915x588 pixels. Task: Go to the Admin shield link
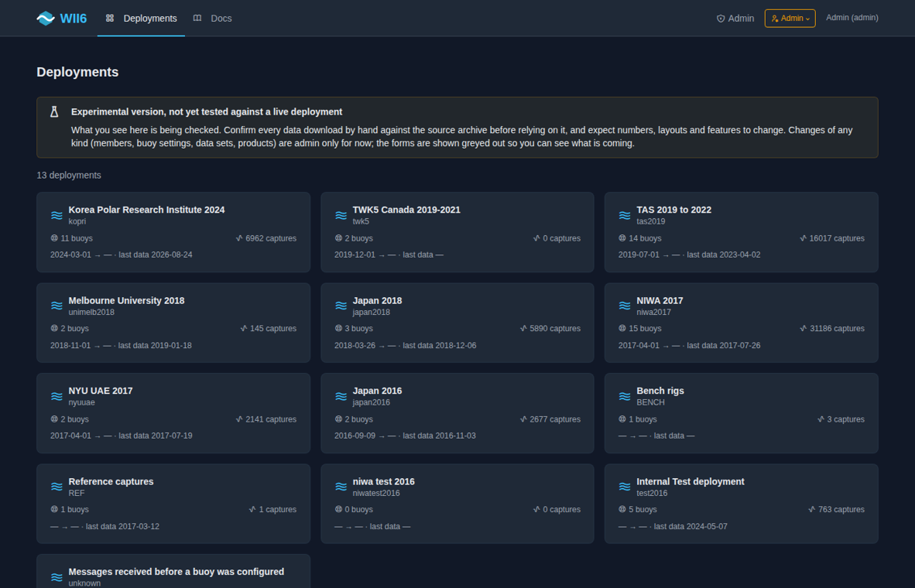click(735, 19)
